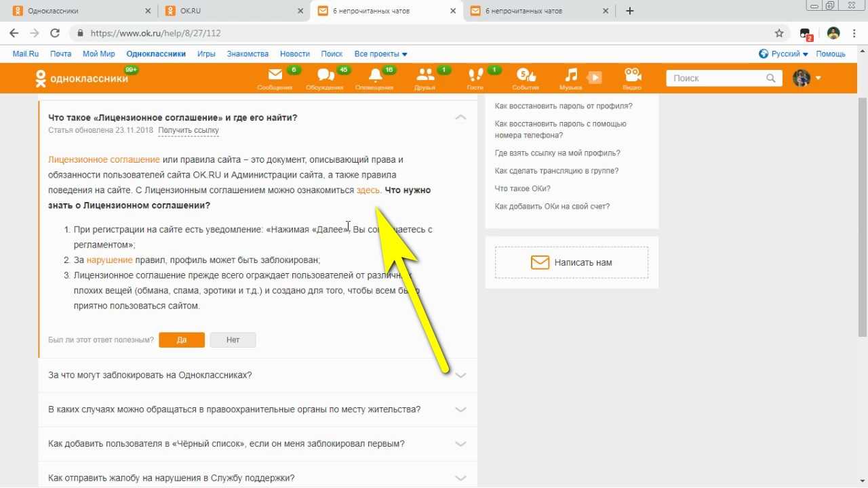Screen dimensions: 868x488
Task: Collapse the Лицензионное соглашение article
Action: click(x=460, y=117)
